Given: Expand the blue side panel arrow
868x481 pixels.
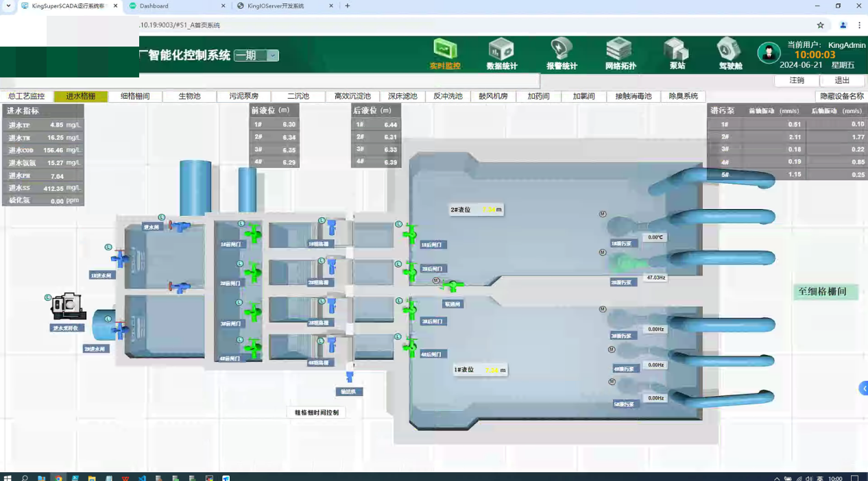Looking at the screenshot, I should pos(863,388).
